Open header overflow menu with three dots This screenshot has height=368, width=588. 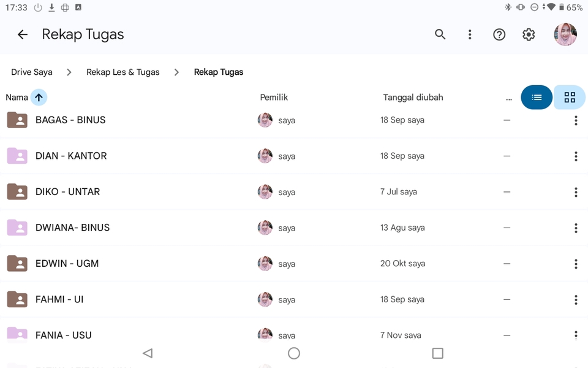click(x=470, y=34)
